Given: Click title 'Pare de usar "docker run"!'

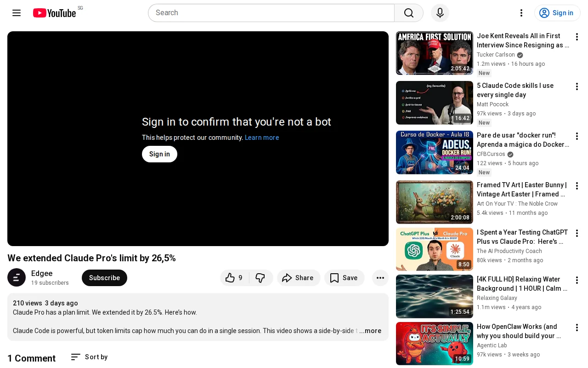Looking at the screenshot, I should point(523,140).
